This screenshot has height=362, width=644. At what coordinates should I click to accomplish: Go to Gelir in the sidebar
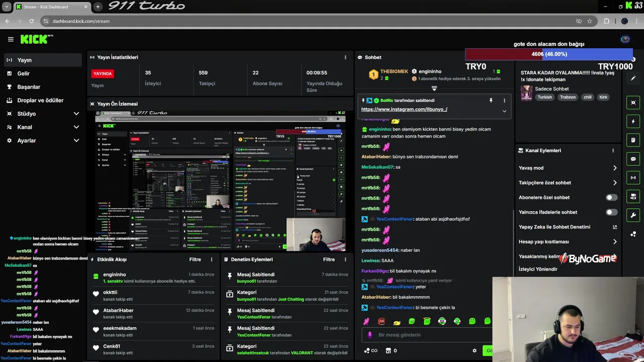[x=42, y=73]
